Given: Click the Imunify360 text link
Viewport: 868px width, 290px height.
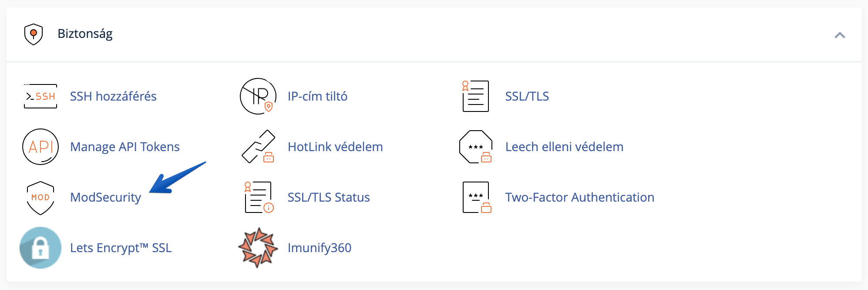Looking at the screenshot, I should click(x=319, y=248).
